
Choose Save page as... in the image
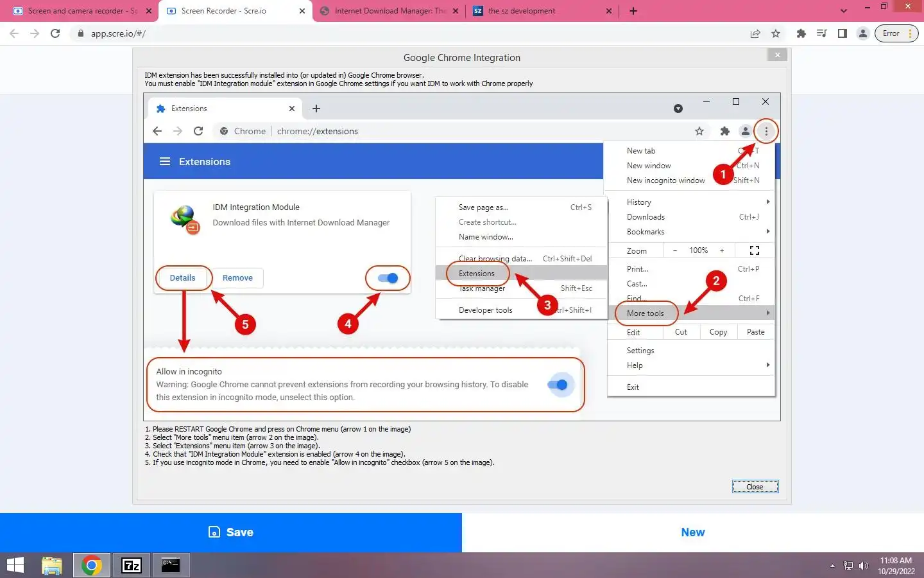[483, 207]
